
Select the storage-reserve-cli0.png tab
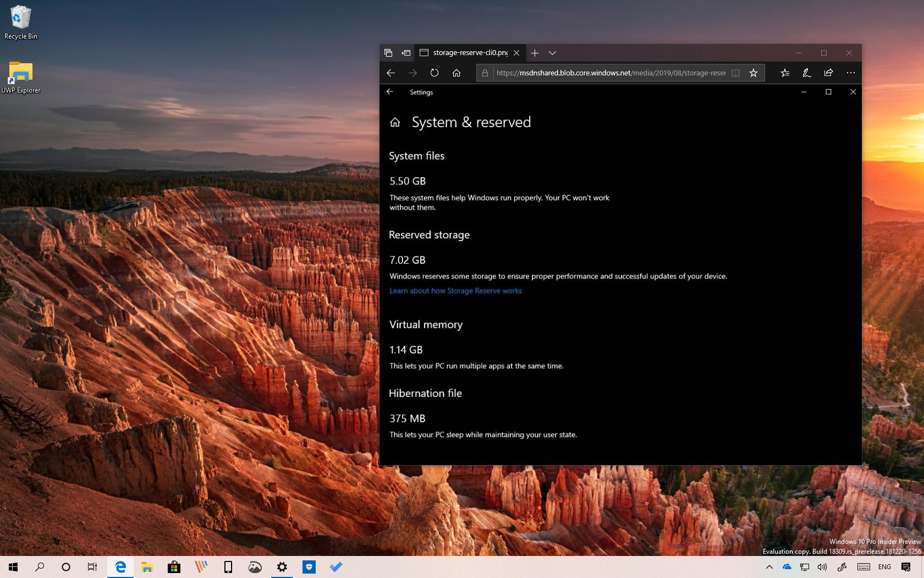click(x=469, y=53)
